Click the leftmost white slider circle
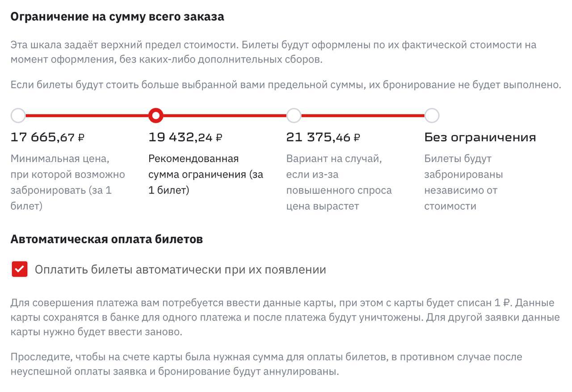This screenshot has width=572, height=392. coord(18,115)
